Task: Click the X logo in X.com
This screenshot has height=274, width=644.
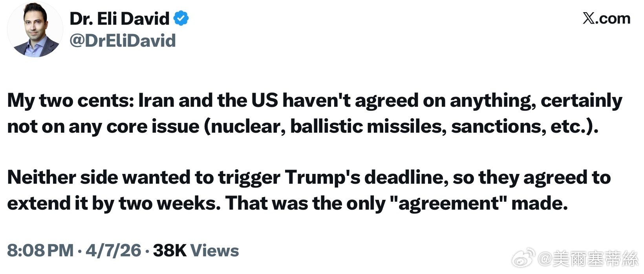Action: [x=589, y=18]
